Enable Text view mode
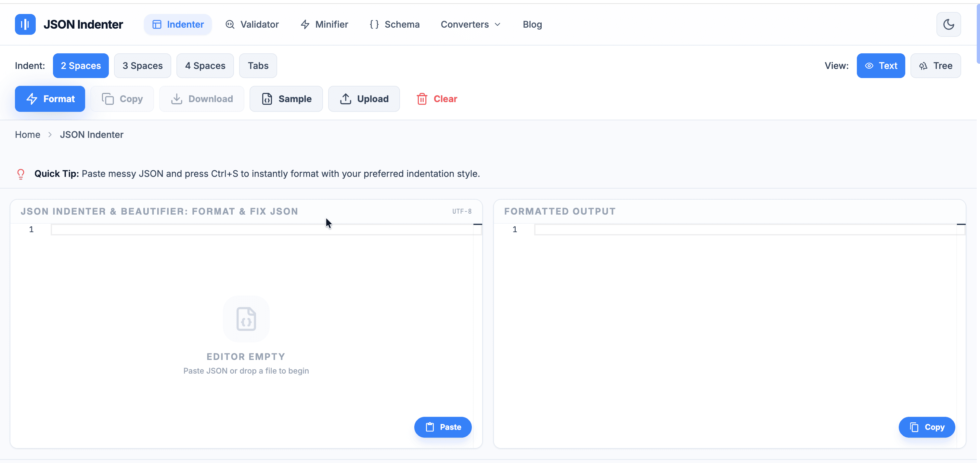The image size is (980, 463). tap(881, 65)
